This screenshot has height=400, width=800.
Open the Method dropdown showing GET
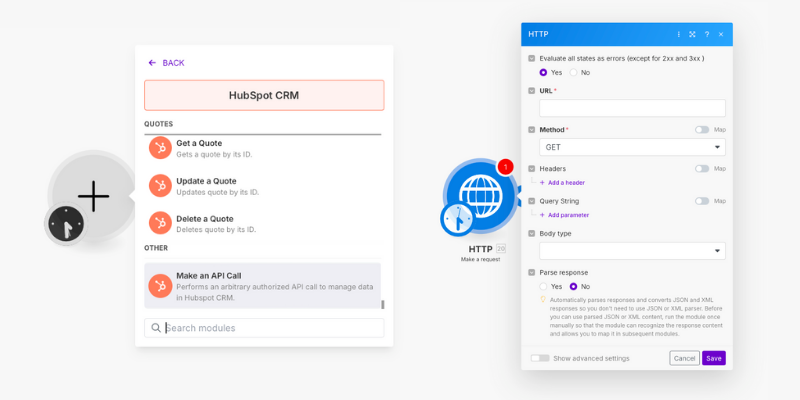(x=632, y=147)
